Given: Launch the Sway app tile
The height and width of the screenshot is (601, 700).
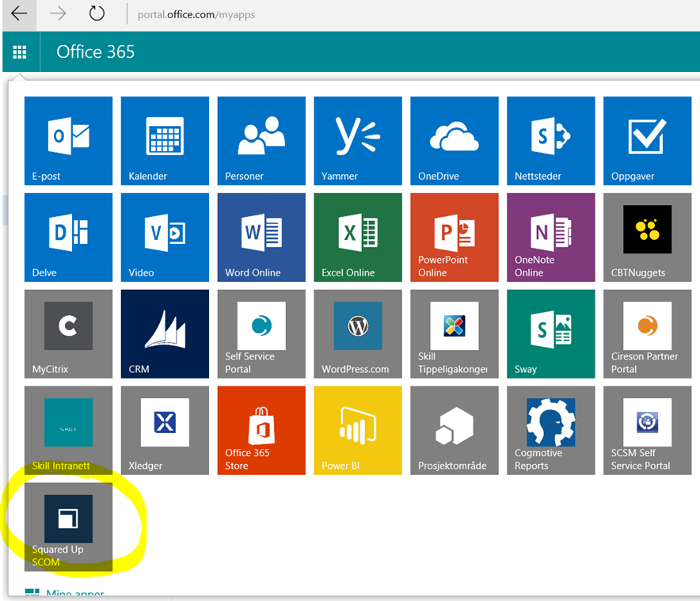Looking at the screenshot, I should coord(550,333).
